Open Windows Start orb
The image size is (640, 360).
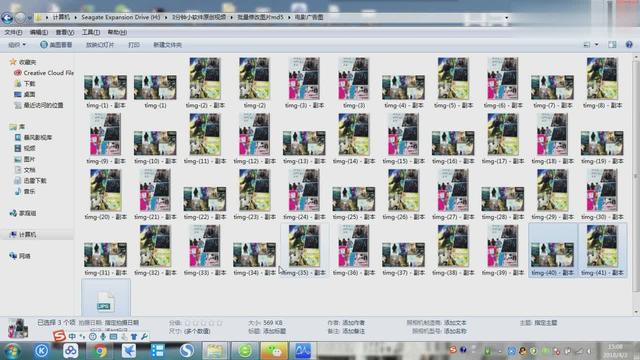pyautogui.click(x=12, y=351)
